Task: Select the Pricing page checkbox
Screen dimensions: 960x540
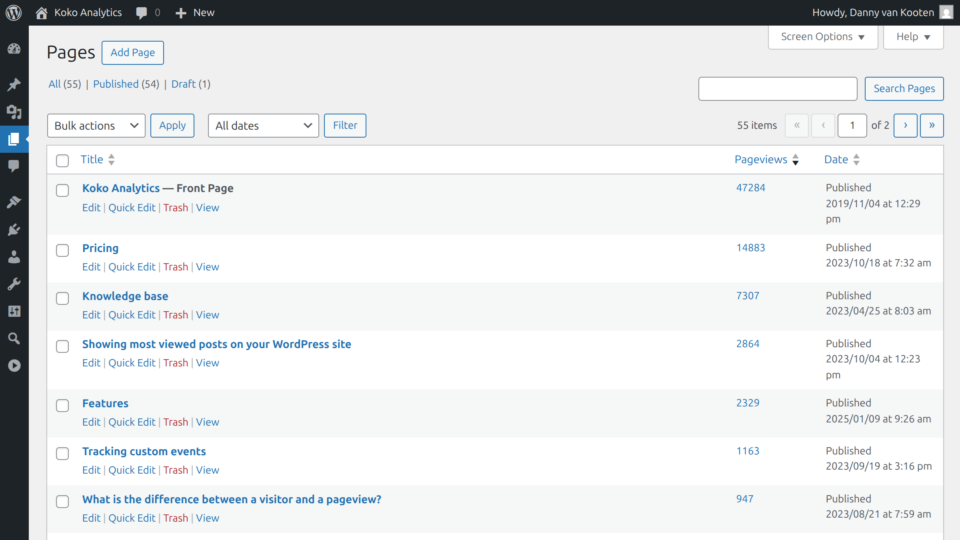Action: [62, 250]
